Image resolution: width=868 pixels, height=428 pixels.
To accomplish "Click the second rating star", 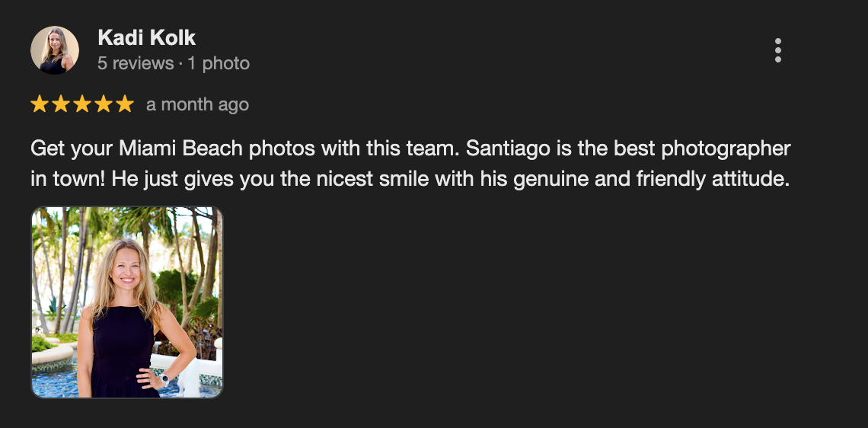I will 61,104.
